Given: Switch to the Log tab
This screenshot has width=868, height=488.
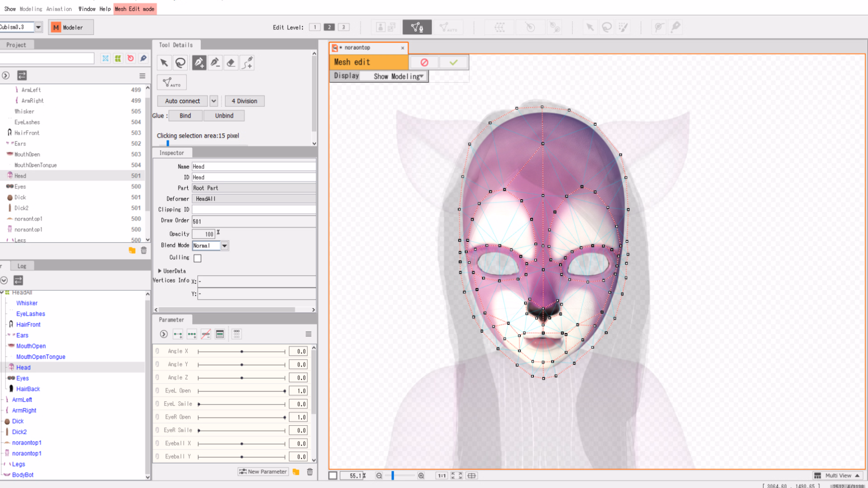Looking at the screenshot, I should pos(22,266).
